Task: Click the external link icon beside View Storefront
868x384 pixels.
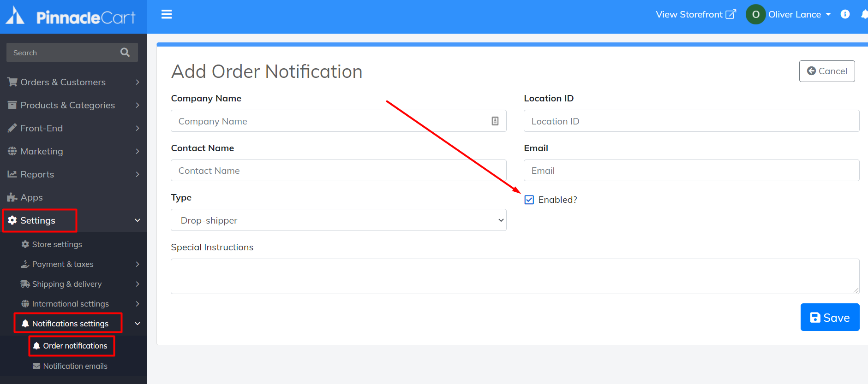Action: (730, 14)
